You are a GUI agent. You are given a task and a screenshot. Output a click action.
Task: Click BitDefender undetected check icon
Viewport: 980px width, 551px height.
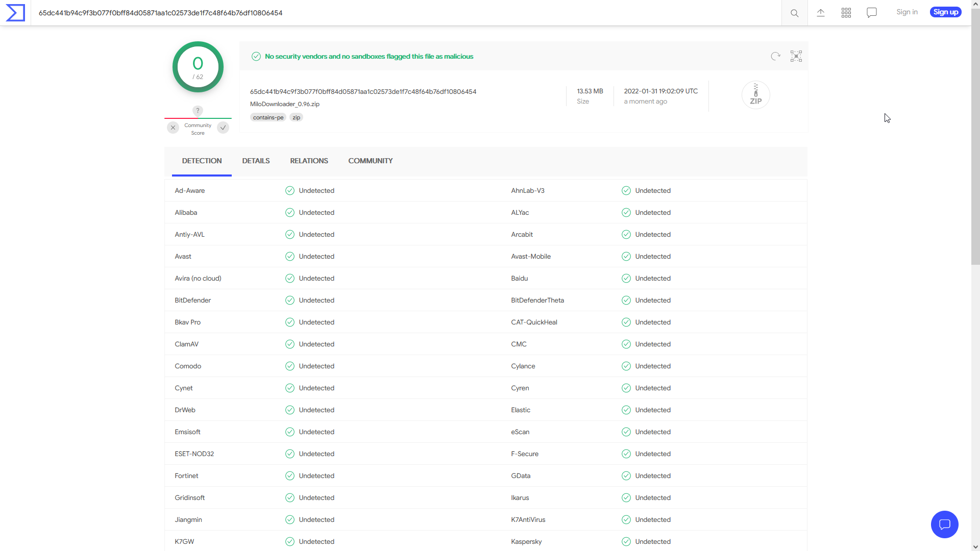point(290,300)
